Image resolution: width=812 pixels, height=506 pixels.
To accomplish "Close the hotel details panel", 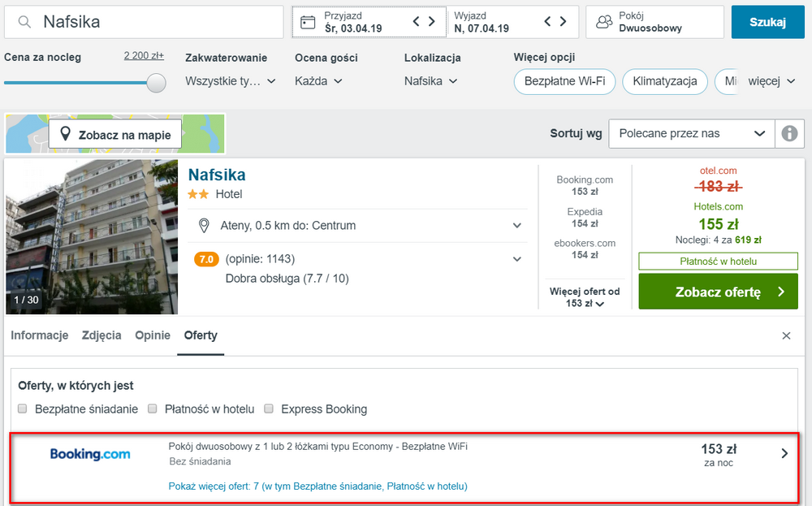I will point(786,335).
